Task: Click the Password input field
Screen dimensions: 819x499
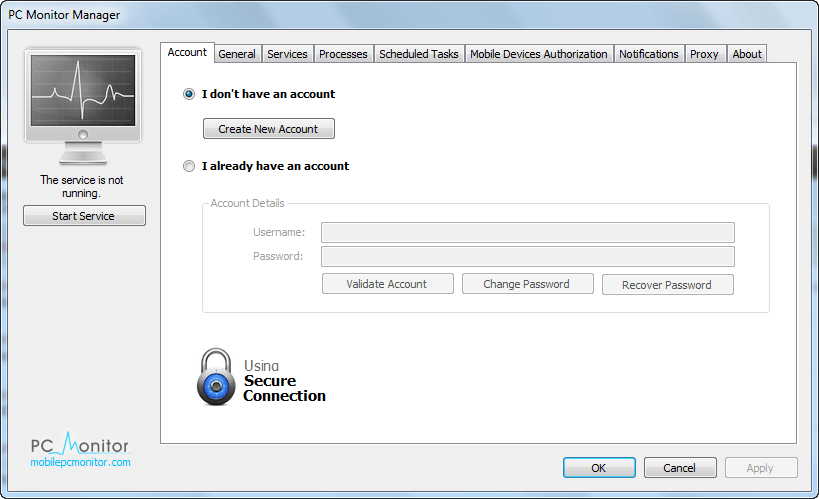Action: [x=528, y=256]
